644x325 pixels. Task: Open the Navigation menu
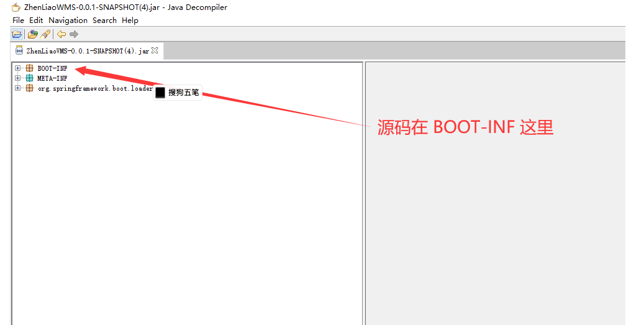coord(68,21)
